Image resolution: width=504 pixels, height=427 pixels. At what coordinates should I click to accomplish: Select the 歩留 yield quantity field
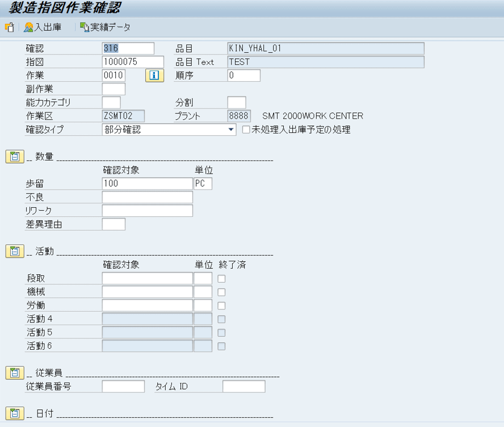click(147, 183)
